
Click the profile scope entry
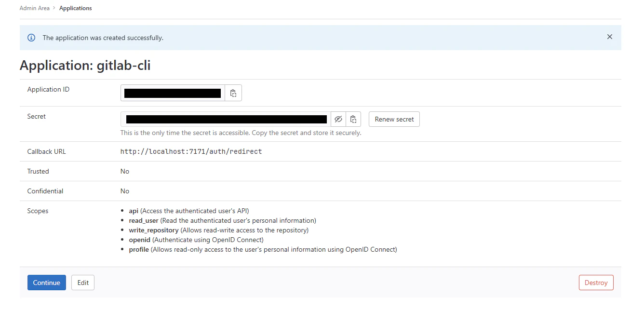tap(263, 249)
